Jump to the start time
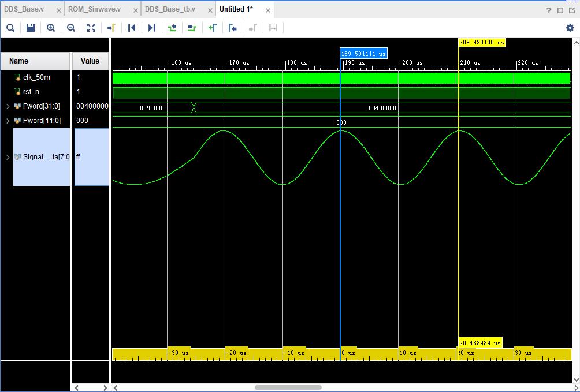 tap(132, 28)
